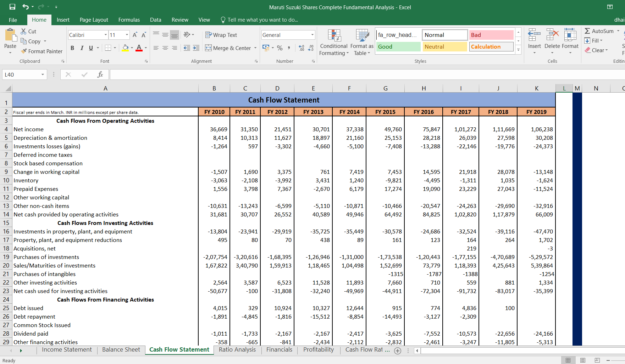Click the red Font Color A

coord(139,48)
